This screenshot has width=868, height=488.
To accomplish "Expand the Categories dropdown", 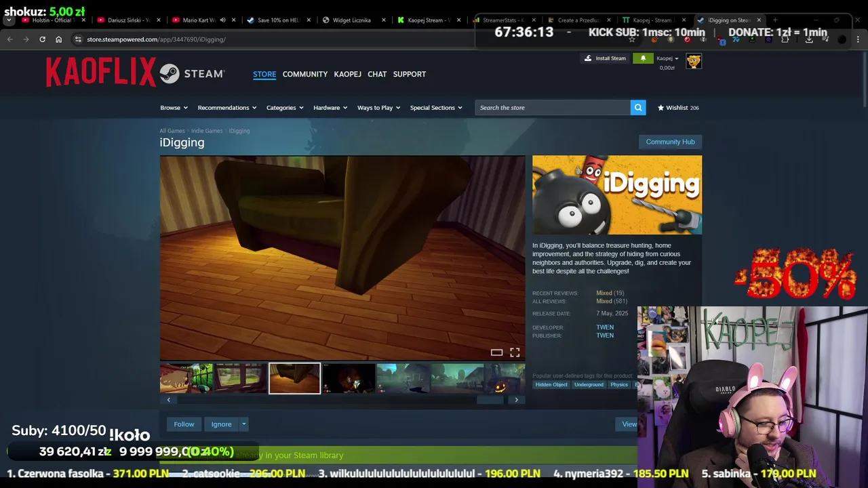I will 285,108.
